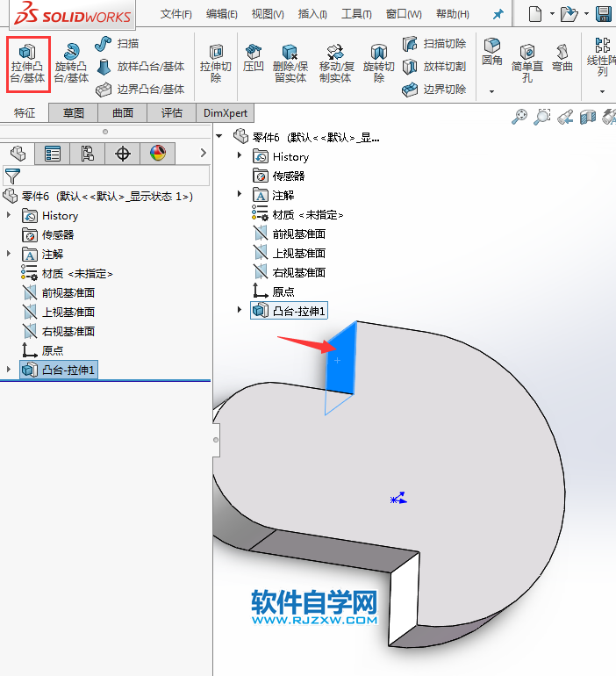Image resolution: width=616 pixels, height=676 pixels.
Task: Open the DisplayManager color ball tab
Action: [x=158, y=154]
